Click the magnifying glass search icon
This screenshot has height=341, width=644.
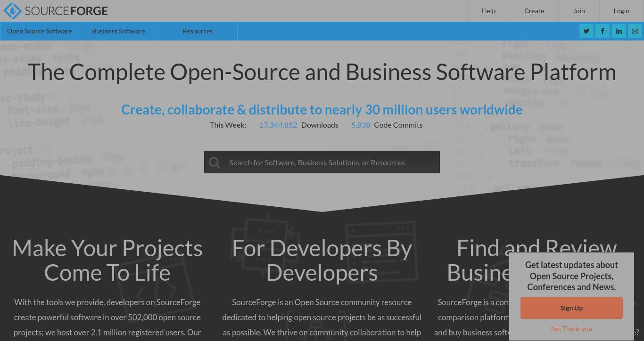click(215, 162)
